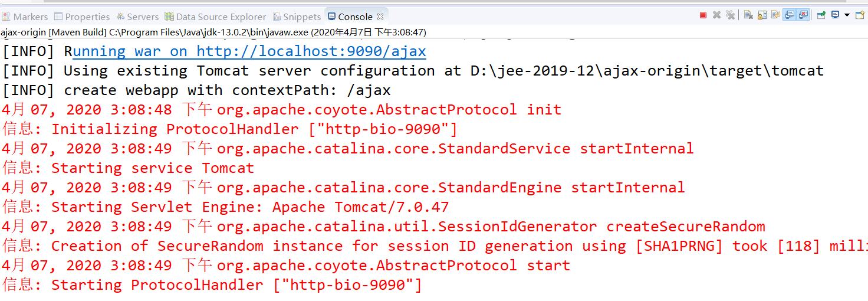868x301 pixels.
Task: Toggle Show Console When Standard Out Changes
Action: (x=789, y=15)
